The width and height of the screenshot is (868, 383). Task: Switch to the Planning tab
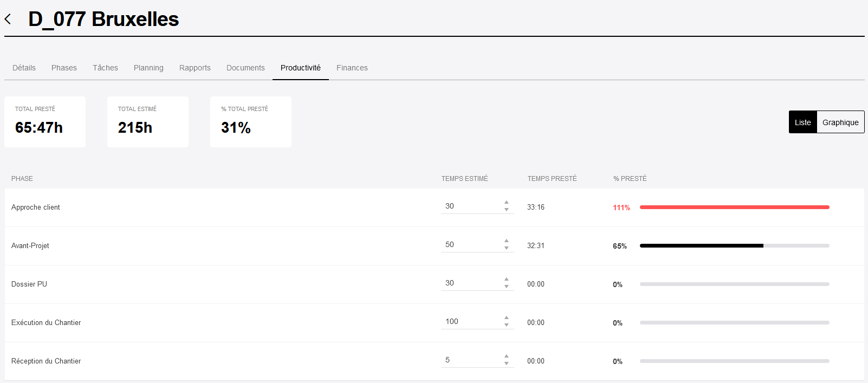tap(148, 68)
